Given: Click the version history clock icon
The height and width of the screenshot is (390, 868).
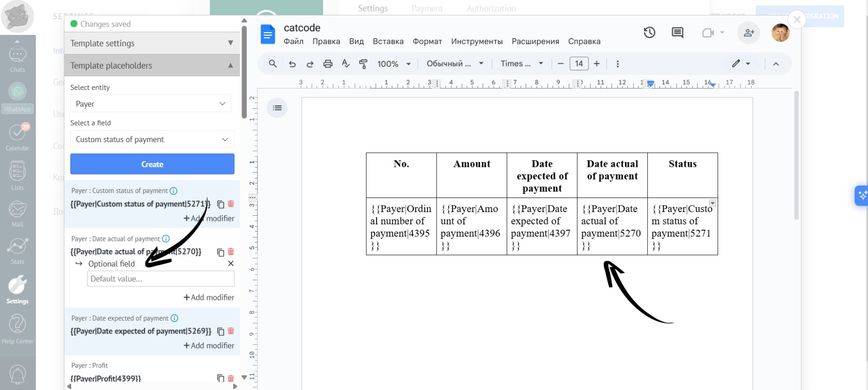Looking at the screenshot, I should (649, 33).
